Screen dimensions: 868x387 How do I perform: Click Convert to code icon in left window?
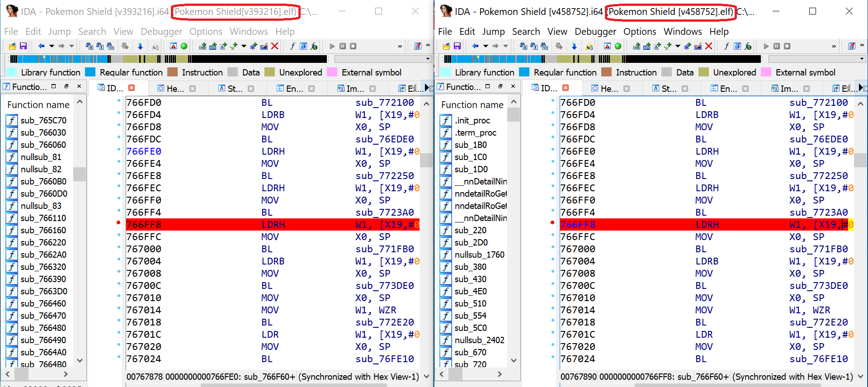[203, 46]
